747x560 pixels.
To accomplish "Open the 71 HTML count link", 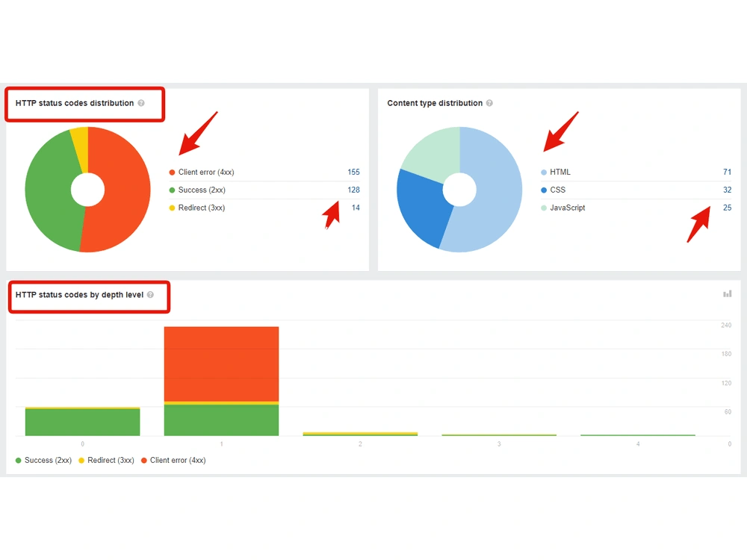I will click(727, 172).
